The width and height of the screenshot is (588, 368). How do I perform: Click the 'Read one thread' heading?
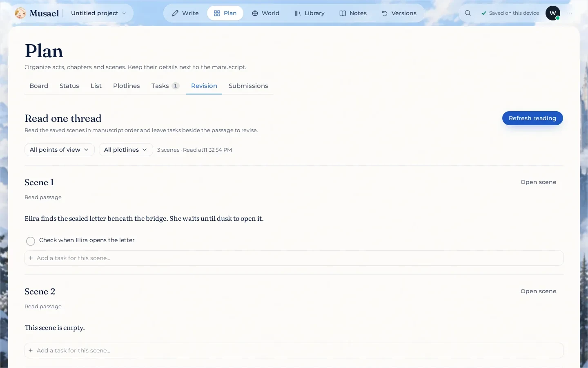point(63,119)
